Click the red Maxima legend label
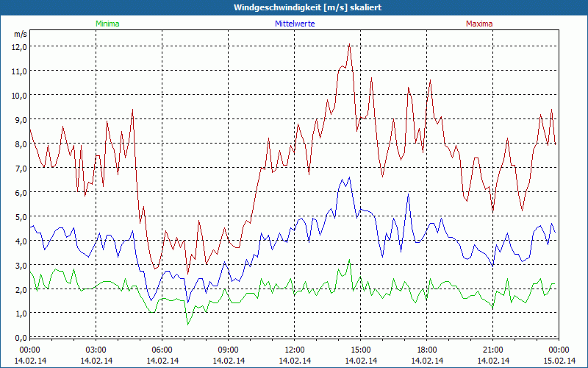Viewport: 588px width, 368px height. point(479,24)
